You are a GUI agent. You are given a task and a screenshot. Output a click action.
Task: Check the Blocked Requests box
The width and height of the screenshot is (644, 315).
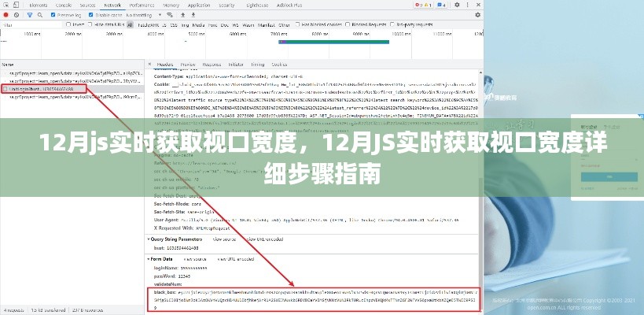(x=348, y=24)
